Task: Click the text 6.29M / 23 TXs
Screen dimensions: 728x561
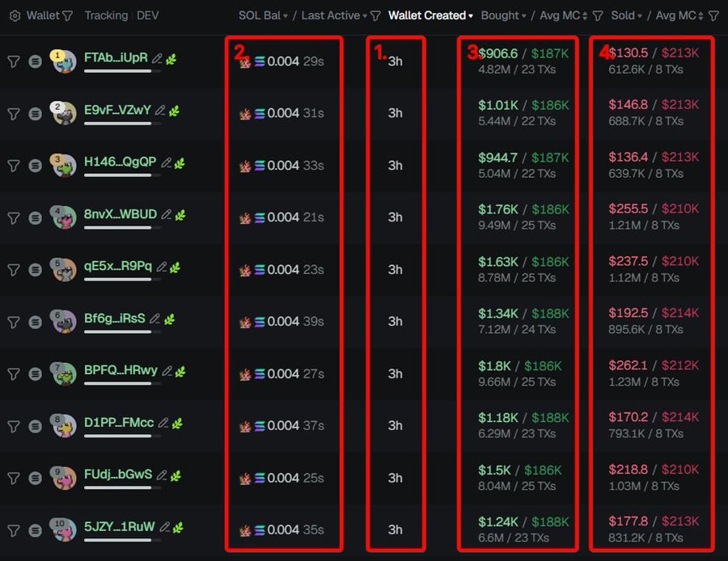Action: point(517,434)
